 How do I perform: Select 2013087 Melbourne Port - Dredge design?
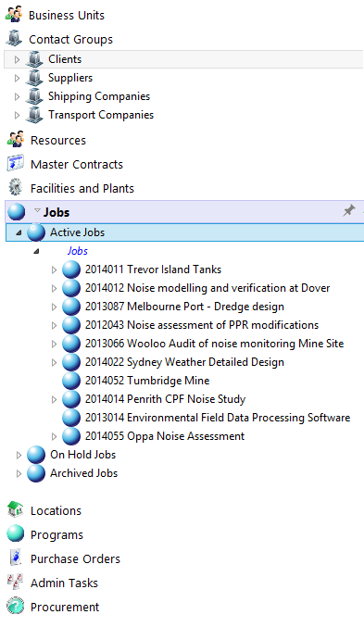184,307
